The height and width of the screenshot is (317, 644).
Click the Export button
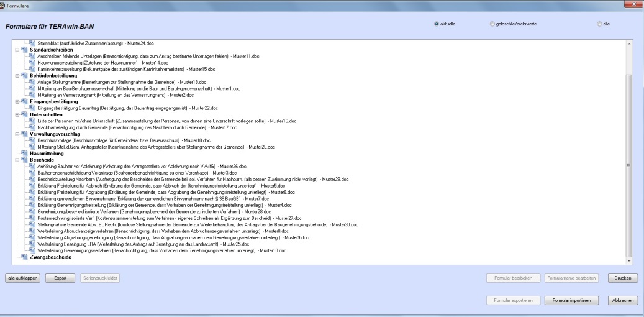tap(60, 278)
